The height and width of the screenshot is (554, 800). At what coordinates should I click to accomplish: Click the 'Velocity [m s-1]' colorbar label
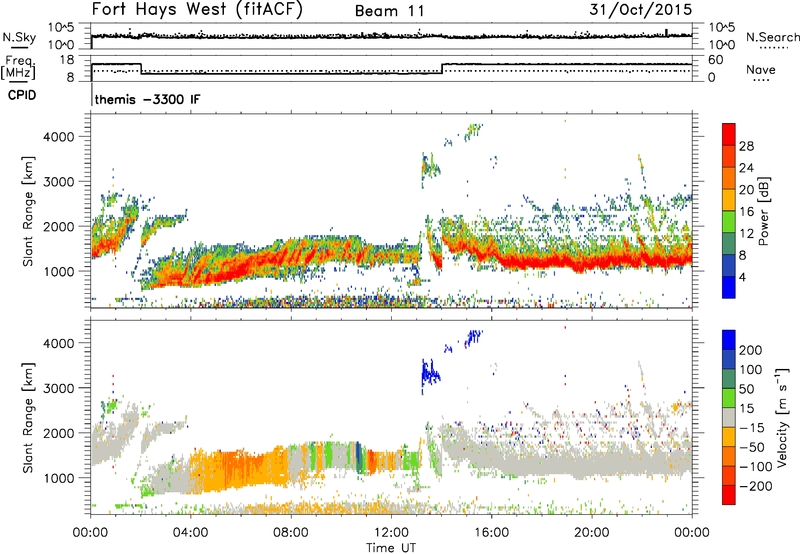782,417
